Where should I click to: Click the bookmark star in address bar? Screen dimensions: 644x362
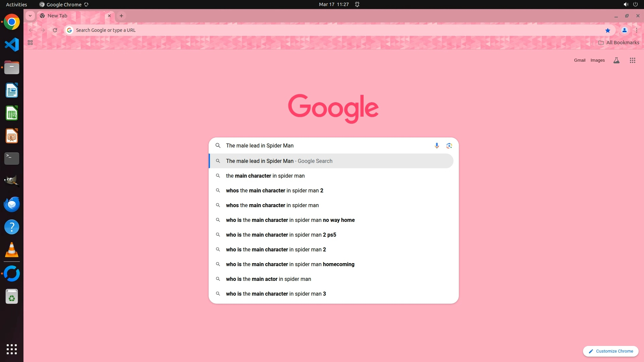(x=607, y=30)
